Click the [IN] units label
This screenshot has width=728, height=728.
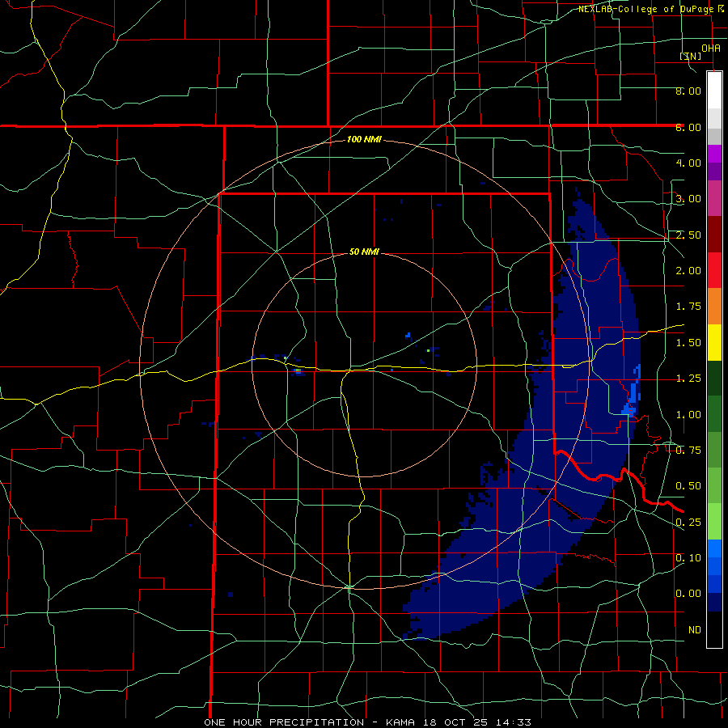691,56
